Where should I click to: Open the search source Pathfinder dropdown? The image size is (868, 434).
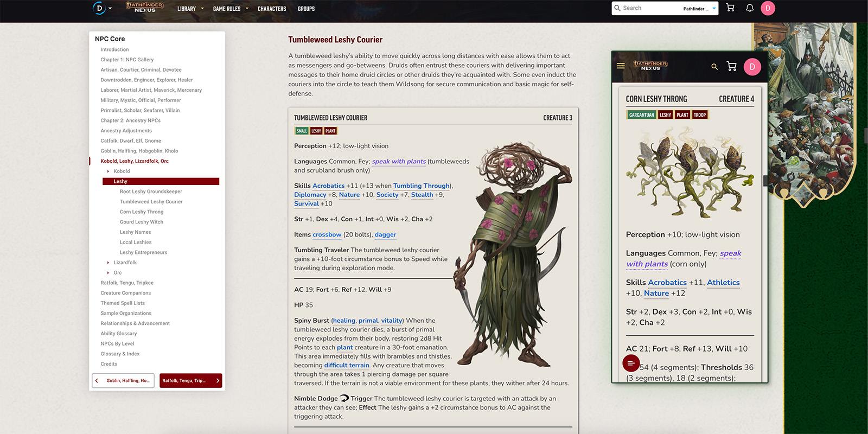click(x=699, y=9)
